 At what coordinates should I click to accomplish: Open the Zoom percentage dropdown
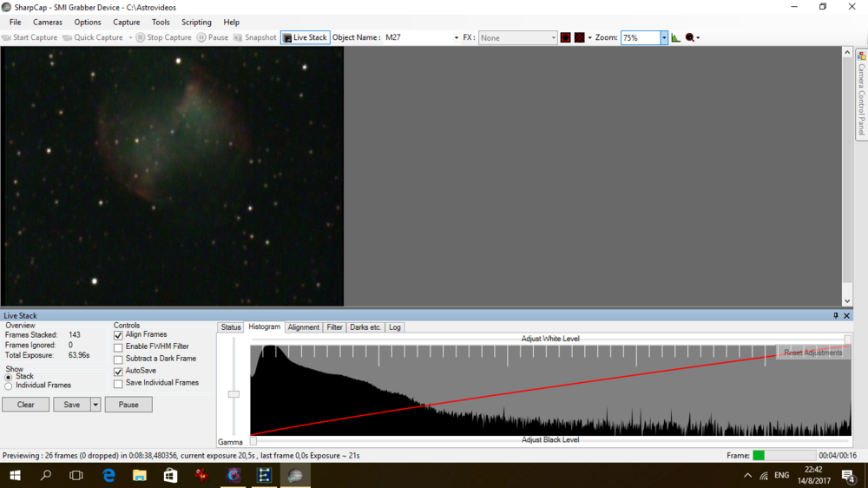pyautogui.click(x=664, y=38)
